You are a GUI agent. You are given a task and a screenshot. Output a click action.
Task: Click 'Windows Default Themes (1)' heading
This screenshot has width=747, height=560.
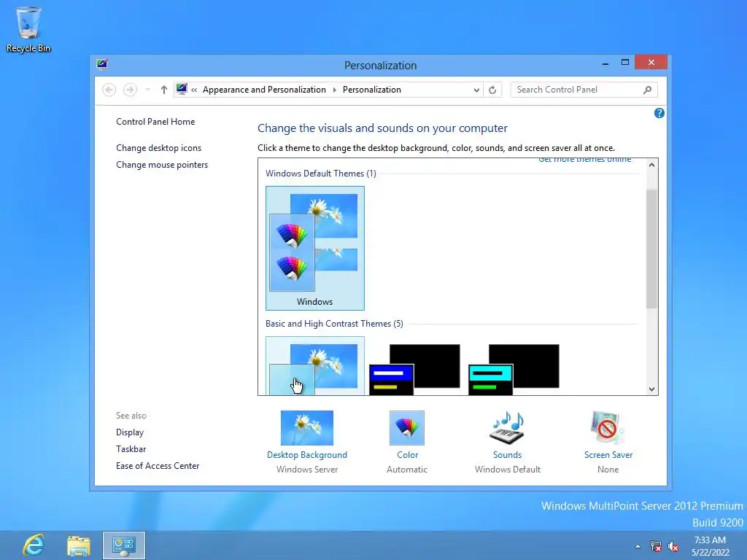coord(321,174)
